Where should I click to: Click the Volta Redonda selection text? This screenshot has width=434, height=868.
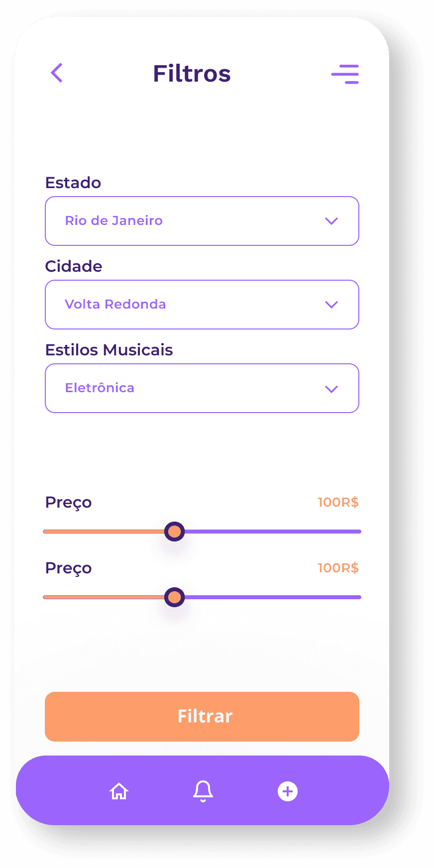[115, 304]
